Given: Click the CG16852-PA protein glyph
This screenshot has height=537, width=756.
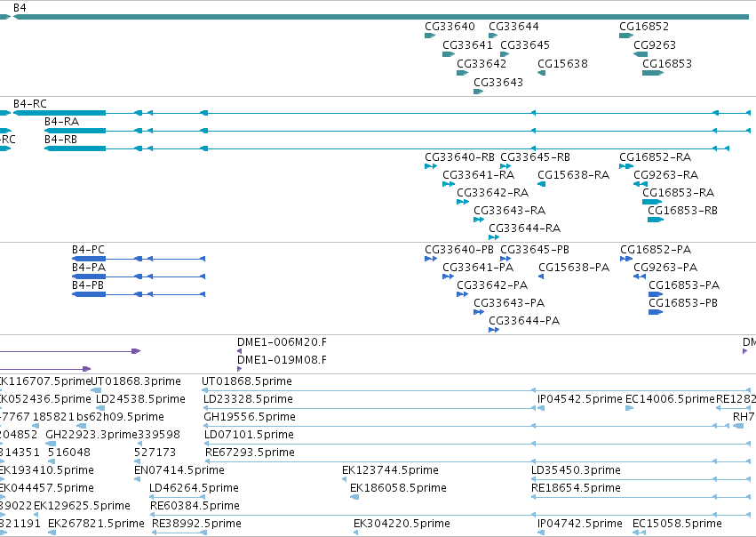Looking at the screenshot, I should click(x=626, y=259).
